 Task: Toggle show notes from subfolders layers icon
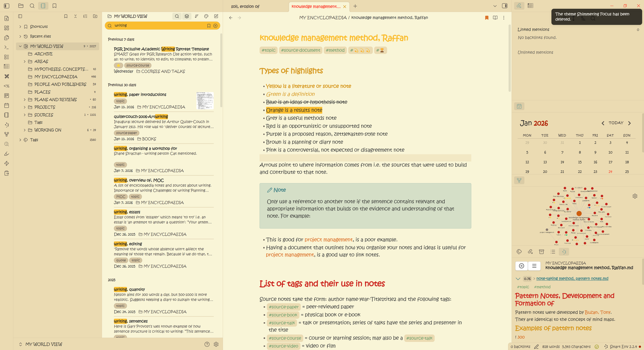[x=187, y=16]
